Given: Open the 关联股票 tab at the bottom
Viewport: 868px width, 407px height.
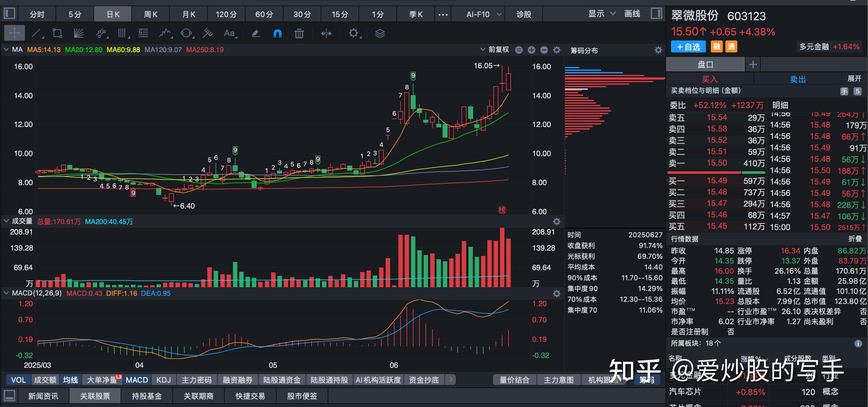Looking at the screenshot, I should [95, 396].
